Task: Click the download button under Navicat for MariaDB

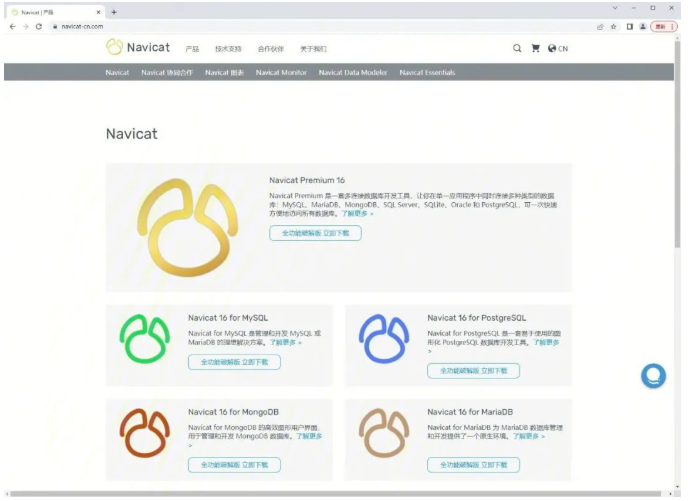Action: 473,465
